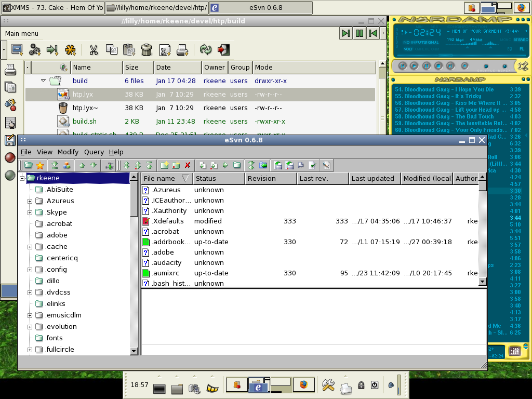Open workspace folder icon in eSvn toolbar
Image resolution: width=532 pixels, height=399 pixels.
tap(29, 165)
